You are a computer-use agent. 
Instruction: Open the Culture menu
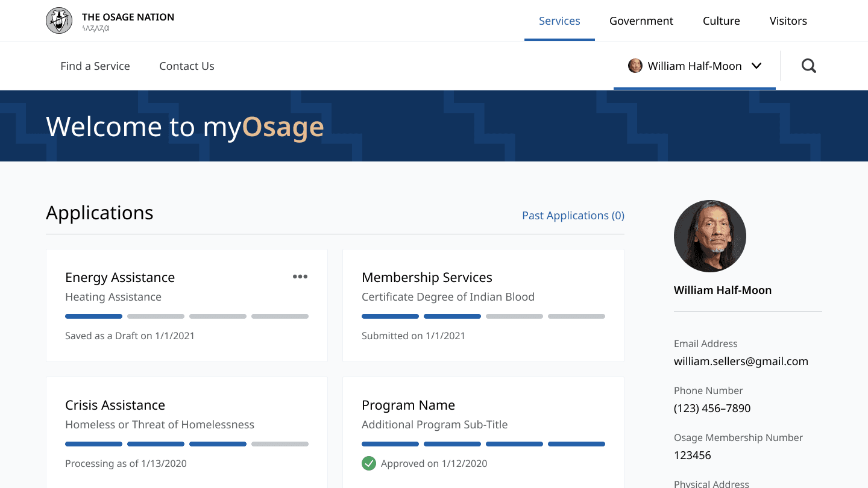(722, 21)
